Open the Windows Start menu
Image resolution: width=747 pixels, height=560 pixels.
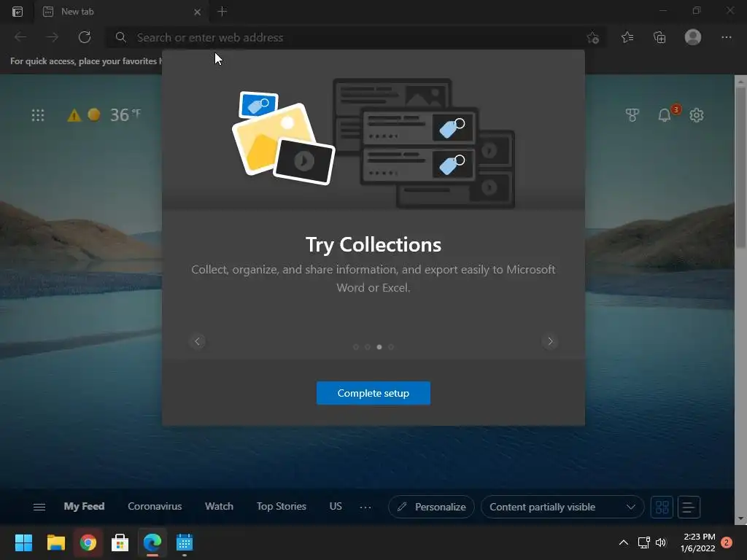click(23, 542)
